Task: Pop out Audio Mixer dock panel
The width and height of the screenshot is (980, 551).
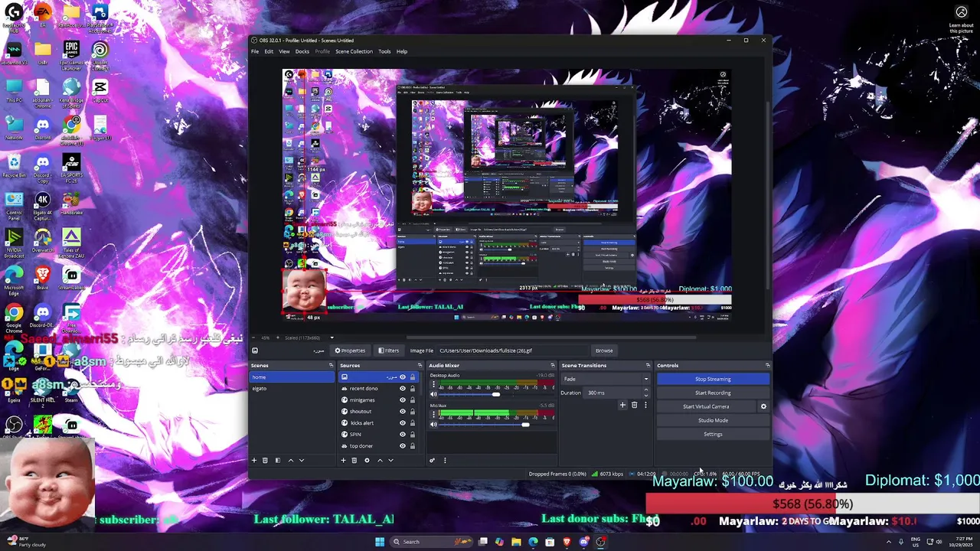Action: 552,365
